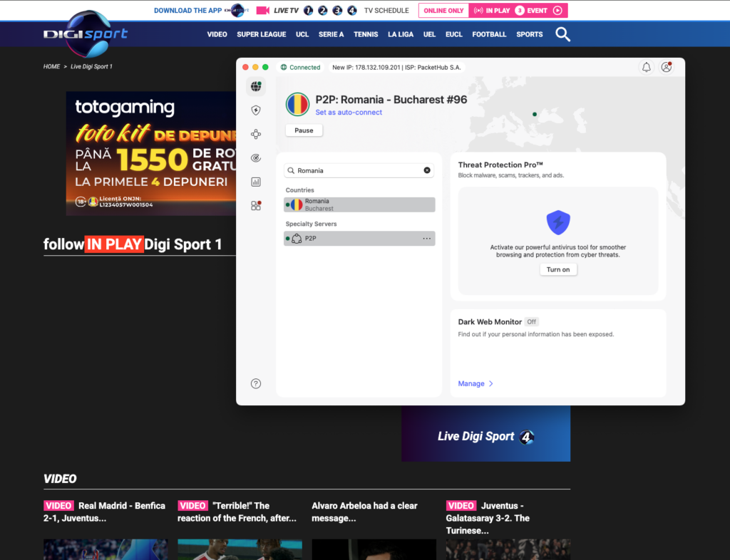Click In Play button in top bar
730x560 pixels.
pyautogui.click(x=492, y=10)
